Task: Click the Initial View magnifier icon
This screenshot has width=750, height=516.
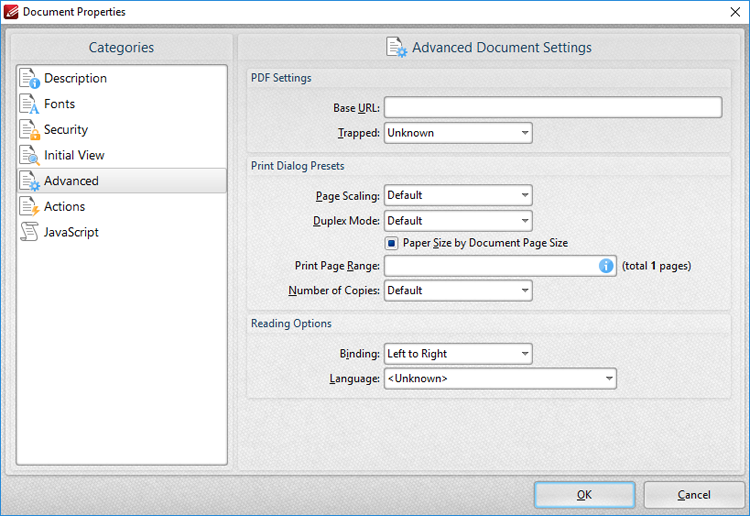Action: (29, 156)
